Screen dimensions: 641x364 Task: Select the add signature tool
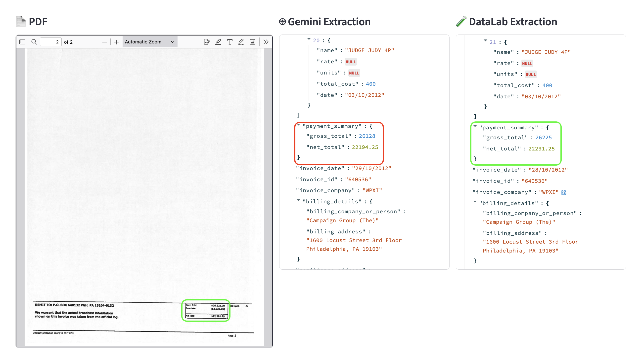(x=206, y=42)
